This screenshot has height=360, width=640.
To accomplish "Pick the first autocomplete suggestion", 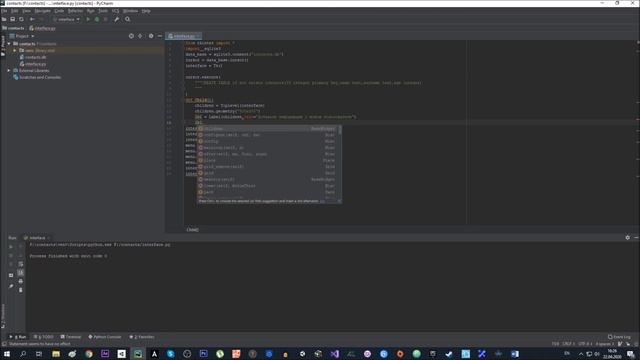I will pos(269,129).
